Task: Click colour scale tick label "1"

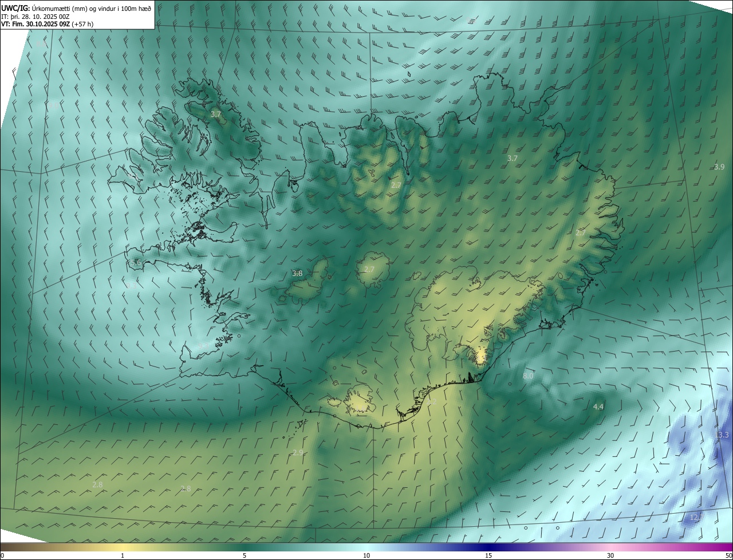Action: (x=123, y=555)
